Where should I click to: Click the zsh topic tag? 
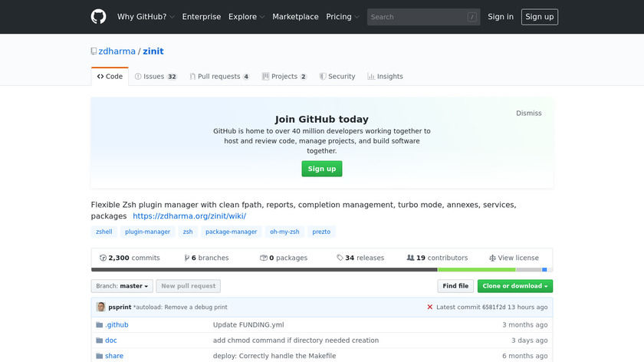188,232
